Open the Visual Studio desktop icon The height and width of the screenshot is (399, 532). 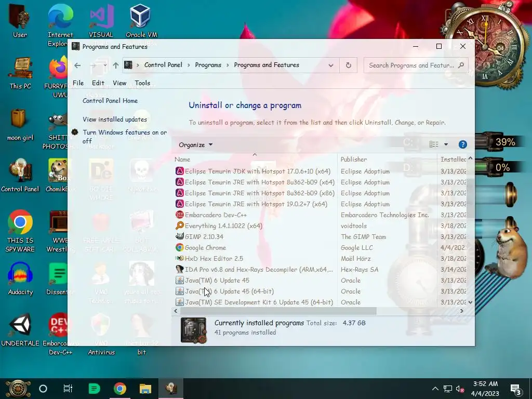[x=101, y=21]
